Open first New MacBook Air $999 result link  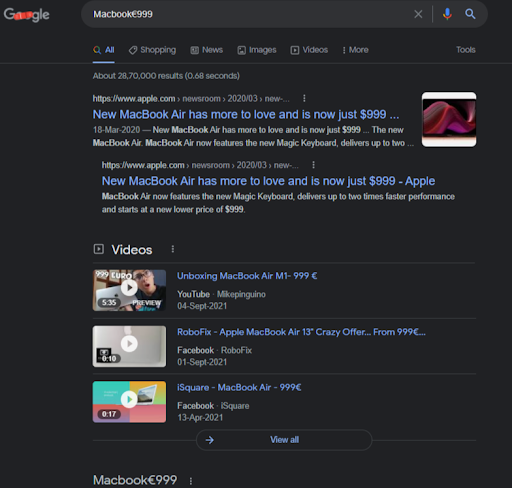click(246, 114)
